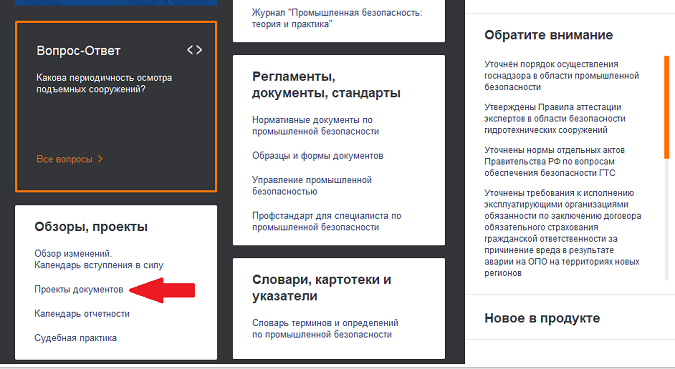675x369 pixels.
Task: Open the Календарь отчетности link
Action: click(82, 313)
